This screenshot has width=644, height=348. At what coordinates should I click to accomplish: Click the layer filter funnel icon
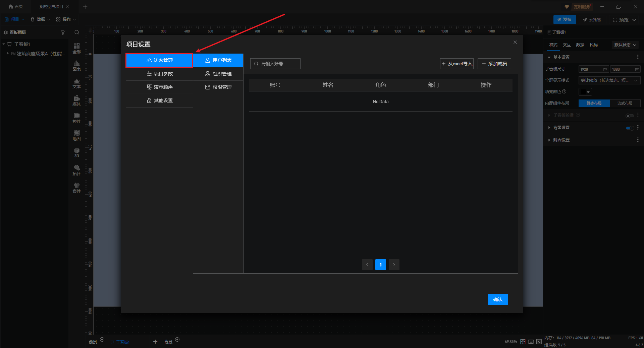pos(63,32)
